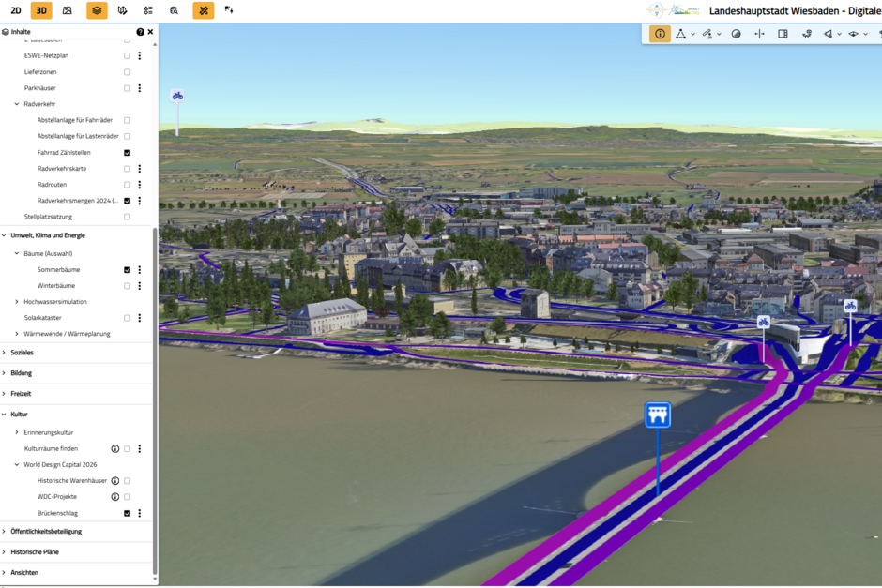
Task: Check Abstellanlage für Fahrräder
Action: tap(127, 120)
